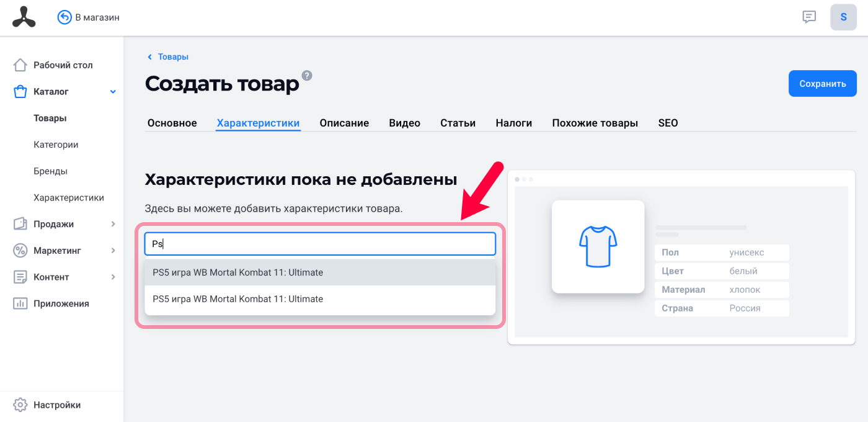The height and width of the screenshot is (422, 868).
Task: Click the Каталог shopping bag icon
Action: 20,92
